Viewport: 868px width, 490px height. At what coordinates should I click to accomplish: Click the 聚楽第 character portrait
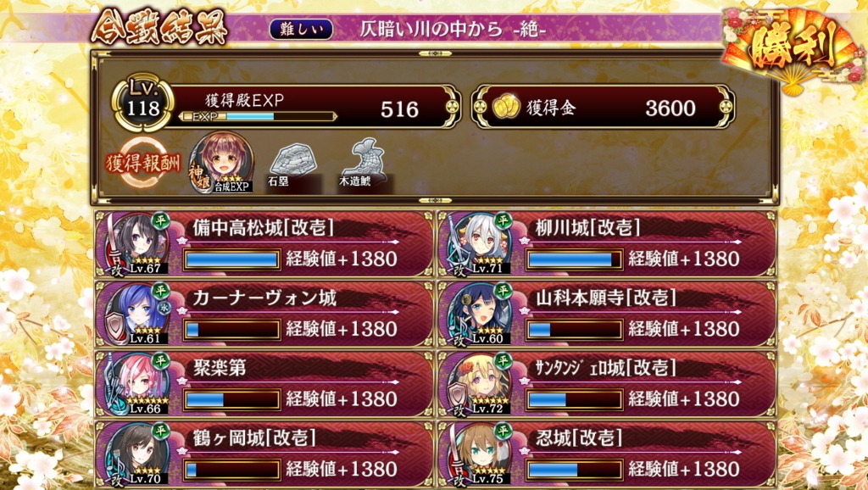tap(134, 384)
